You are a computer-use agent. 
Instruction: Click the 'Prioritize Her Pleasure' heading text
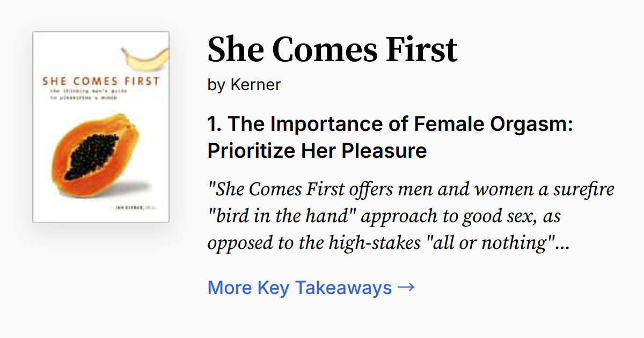click(x=317, y=151)
